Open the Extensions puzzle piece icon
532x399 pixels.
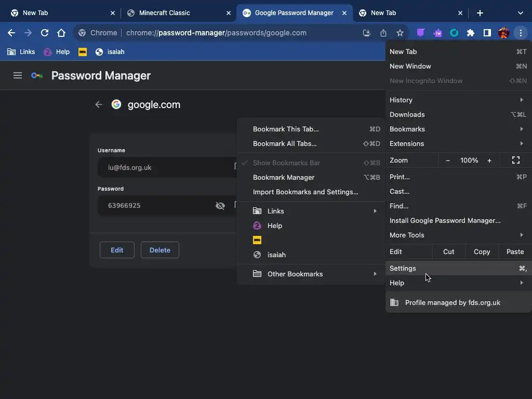[x=471, y=33]
